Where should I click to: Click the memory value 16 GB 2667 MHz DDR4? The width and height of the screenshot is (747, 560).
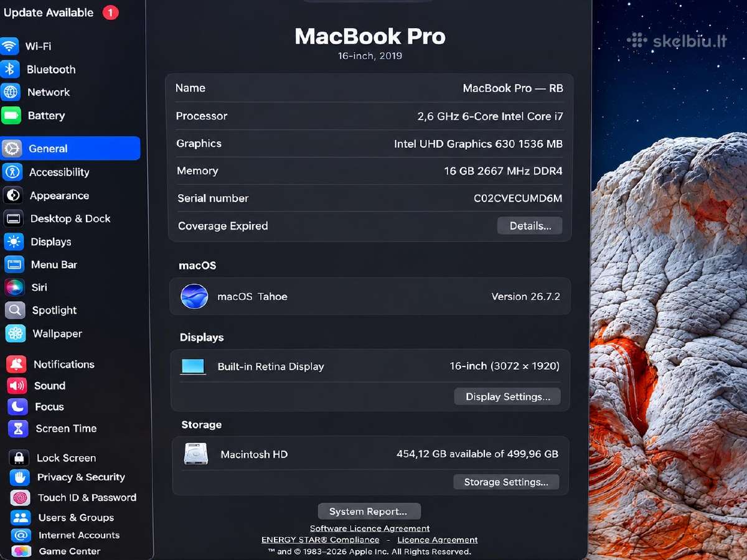click(x=503, y=171)
